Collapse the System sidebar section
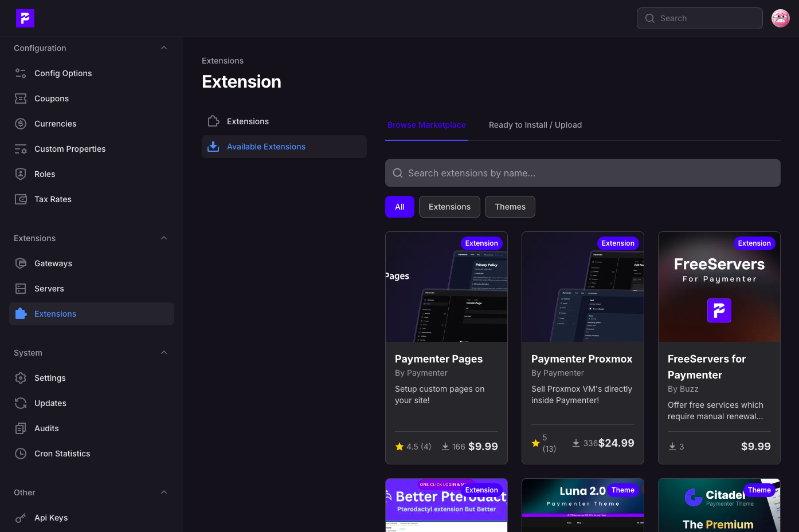This screenshot has width=799, height=532. tap(164, 353)
